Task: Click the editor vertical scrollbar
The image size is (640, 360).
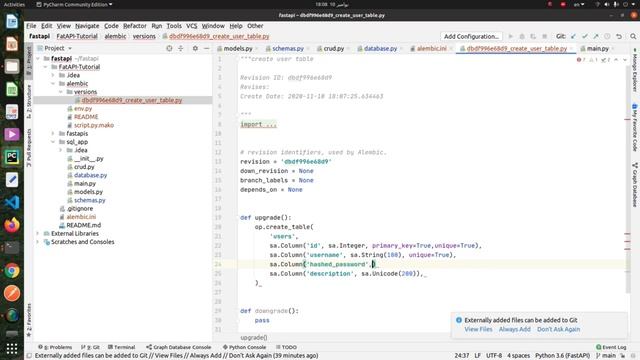Action: click(628, 180)
